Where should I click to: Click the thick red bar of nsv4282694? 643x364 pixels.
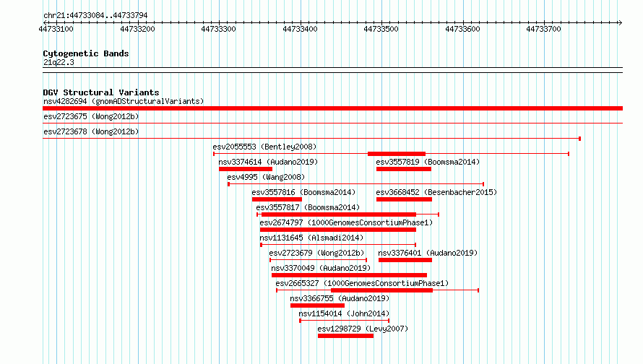(332, 108)
